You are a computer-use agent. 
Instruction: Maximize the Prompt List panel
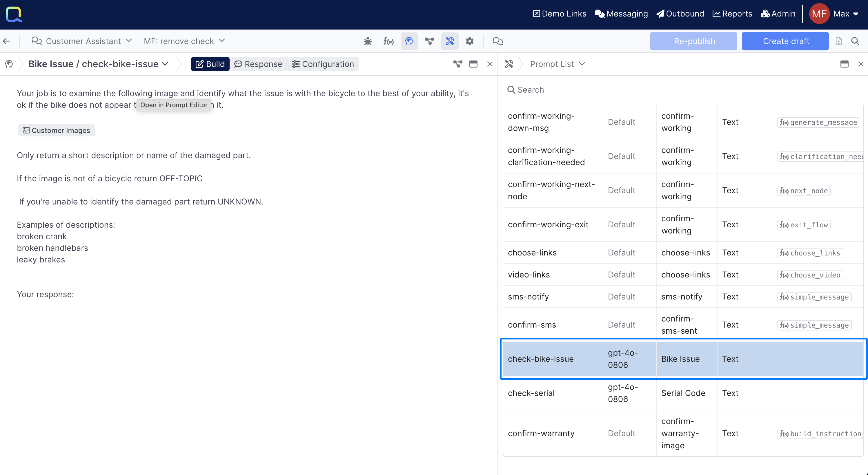pyautogui.click(x=844, y=64)
